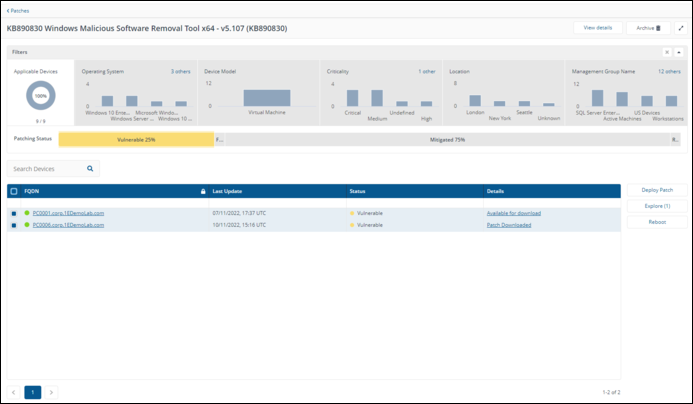Uncheck the PC0001.corp.1EDemoLab.com row checkbox
Screen dimensions: 693x404
[13, 213]
